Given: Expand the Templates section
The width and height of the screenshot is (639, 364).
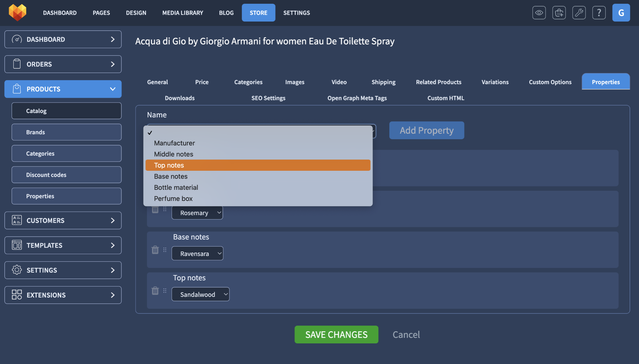Looking at the screenshot, I should pyautogui.click(x=113, y=245).
